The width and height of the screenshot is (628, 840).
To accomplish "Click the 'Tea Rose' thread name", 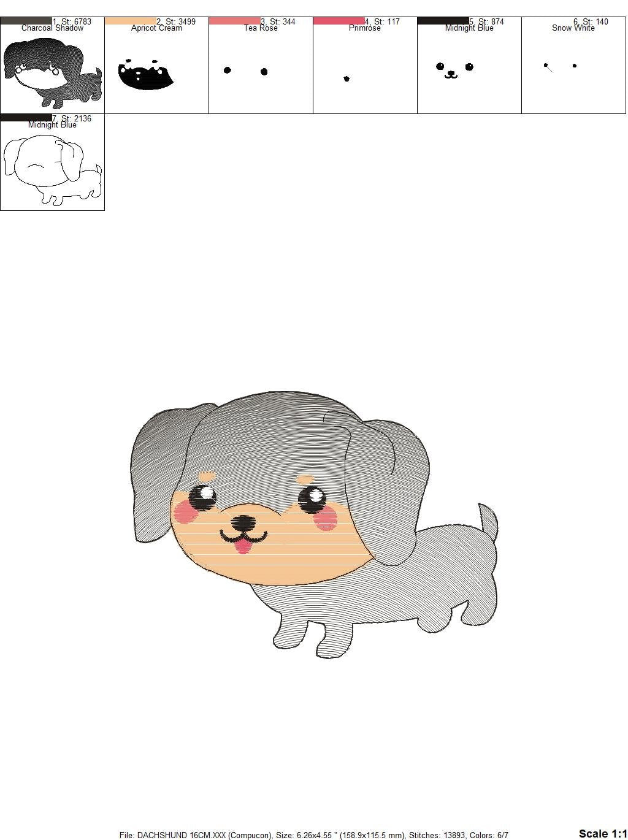I will pyautogui.click(x=261, y=28).
